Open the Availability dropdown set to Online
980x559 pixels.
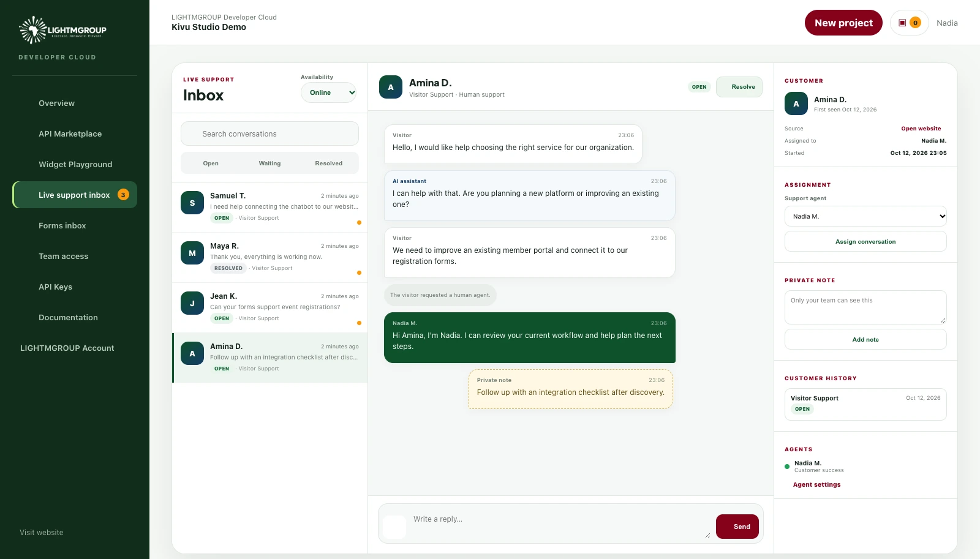click(x=329, y=92)
